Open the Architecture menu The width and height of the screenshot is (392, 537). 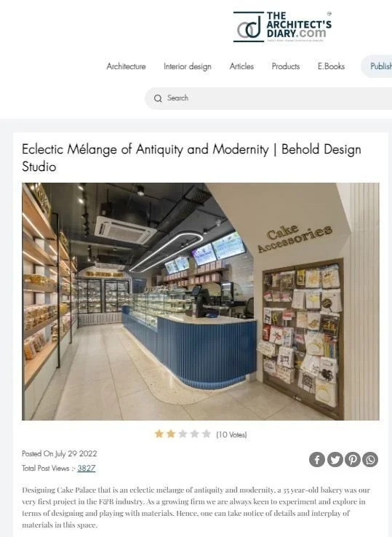pos(126,66)
